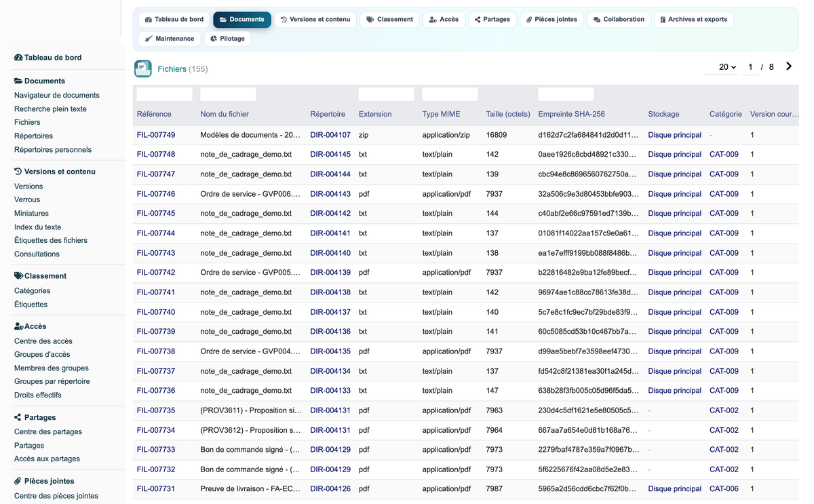Click the Fichiers list icon
The height and width of the screenshot is (504, 814).
coord(143,69)
